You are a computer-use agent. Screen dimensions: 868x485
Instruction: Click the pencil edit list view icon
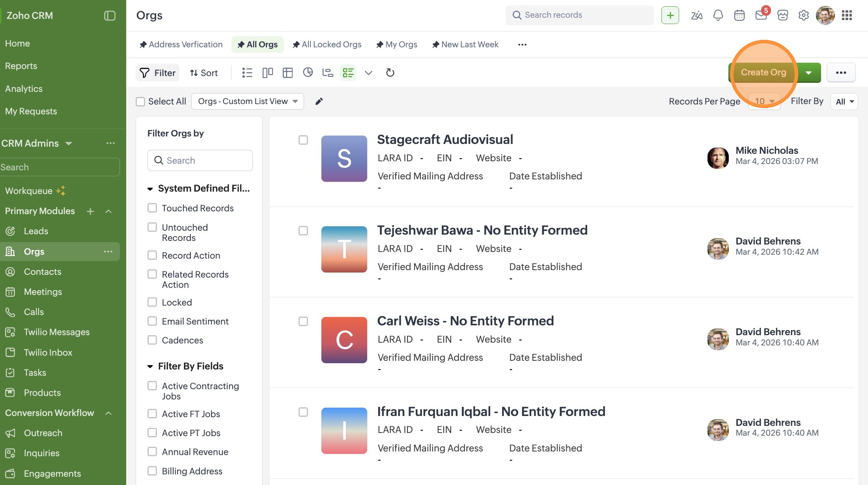click(319, 101)
